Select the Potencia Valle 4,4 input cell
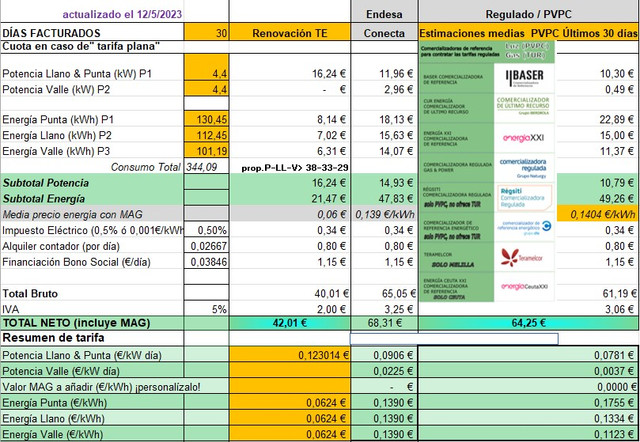640x442 pixels. tap(207, 89)
